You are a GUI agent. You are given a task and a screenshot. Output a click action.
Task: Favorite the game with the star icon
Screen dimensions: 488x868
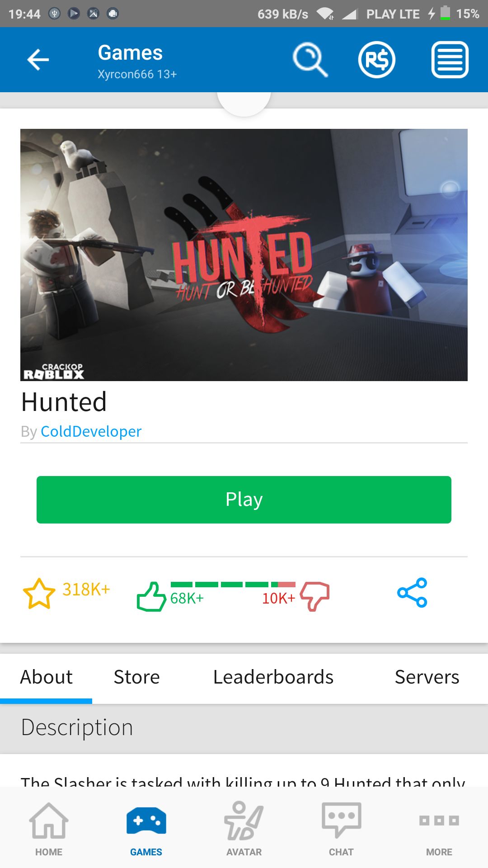[39, 594]
